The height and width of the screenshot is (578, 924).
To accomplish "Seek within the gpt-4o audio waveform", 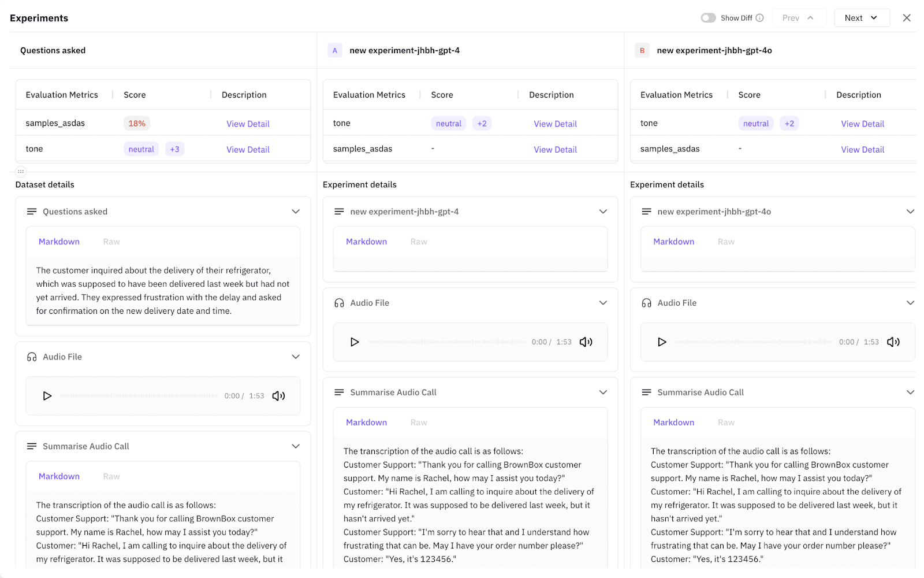I will [x=754, y=342].
